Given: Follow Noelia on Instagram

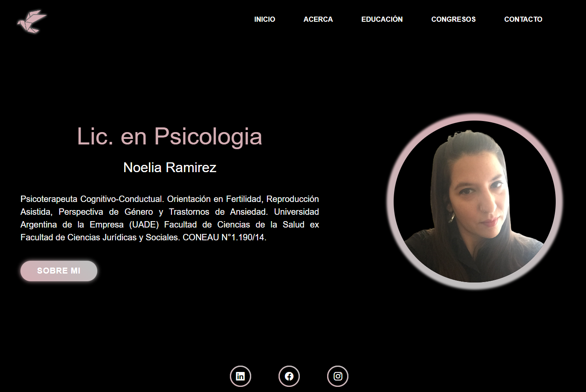Looking at the screenshot, I should point(337,376).
